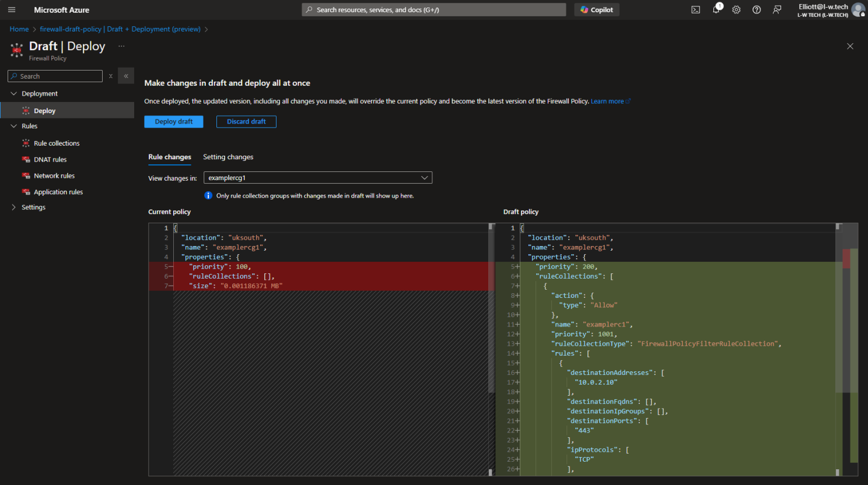Click the Microsoft Azure logo text
Viewport: 868px width, 485px height.
62,10
